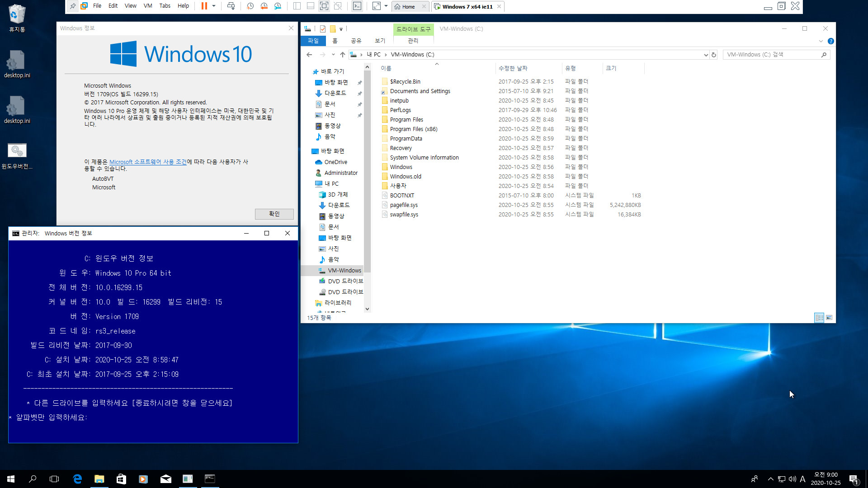The height and width of the screenshot is (488, 868).
Task: Select 3D 개체 in the navigation pane
Action: coord(338,195)
